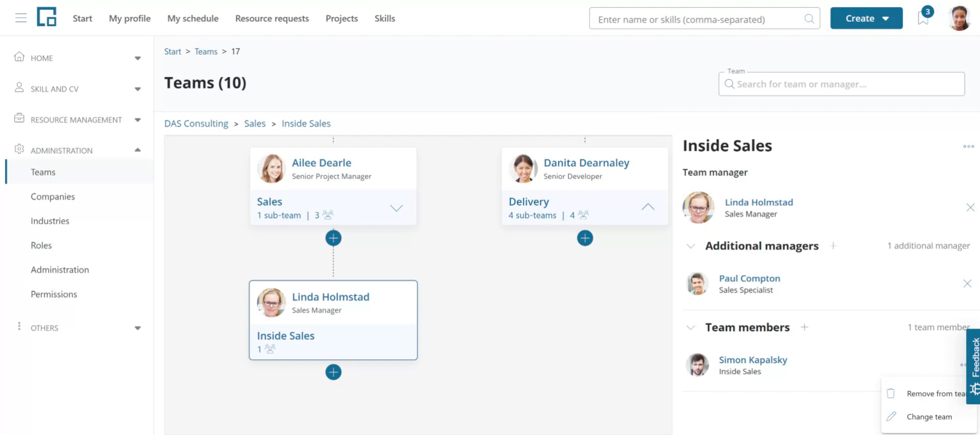Collapse the Delivery team card chevron
This screenshot has width=980, height=435.
pyautogui.click(x=648, y=207)
